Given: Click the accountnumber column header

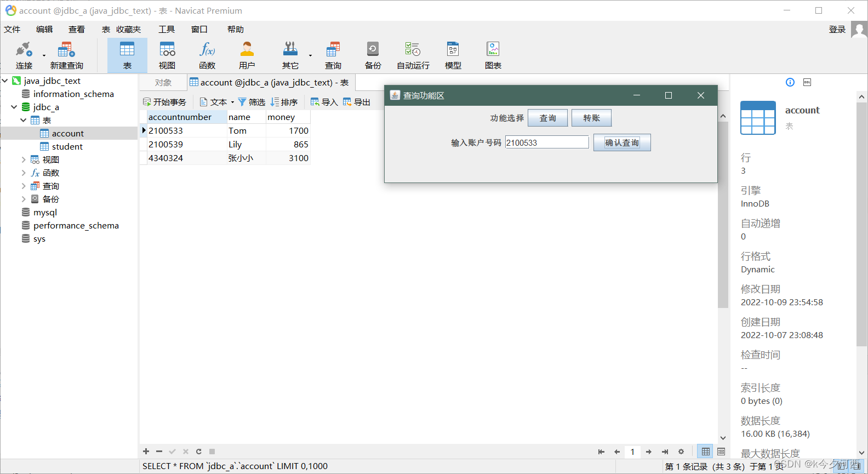Looking at the screenshot, I should coord(187,117).
